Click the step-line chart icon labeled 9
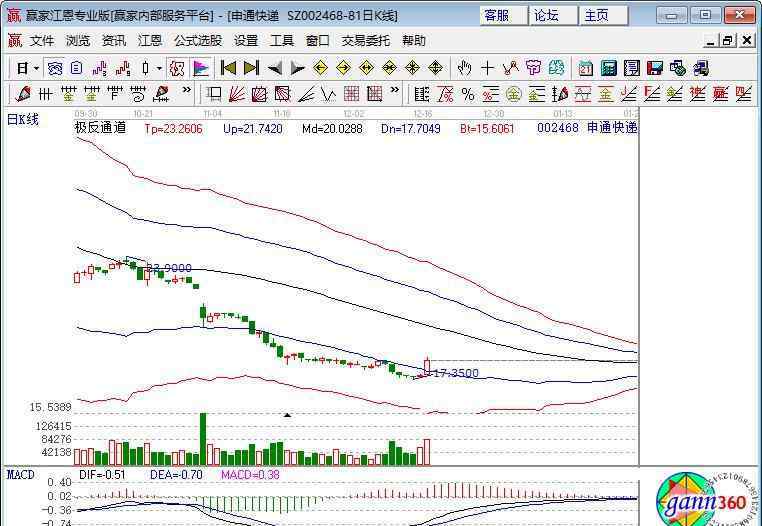The width and height of the screenshot is (762, 526). point(122,68)
